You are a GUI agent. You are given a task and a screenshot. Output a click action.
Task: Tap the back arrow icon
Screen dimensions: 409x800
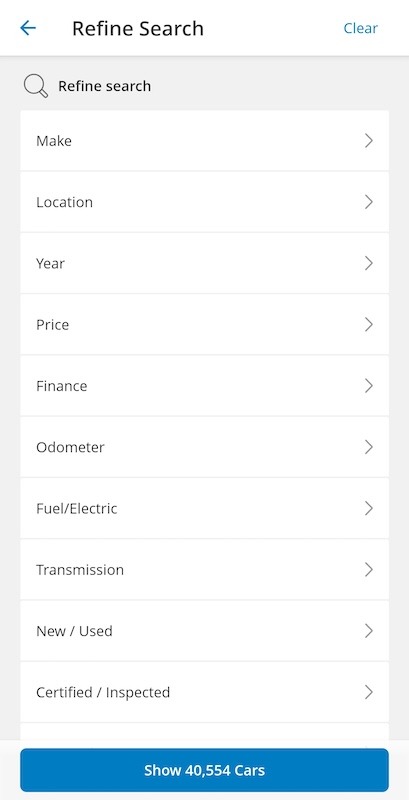(28, 28)
